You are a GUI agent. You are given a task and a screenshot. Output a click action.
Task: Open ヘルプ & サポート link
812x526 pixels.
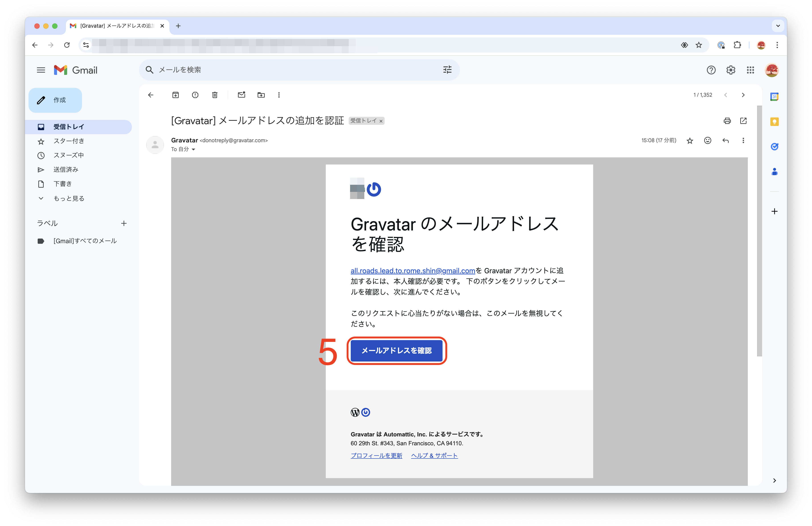pos(434,456)
